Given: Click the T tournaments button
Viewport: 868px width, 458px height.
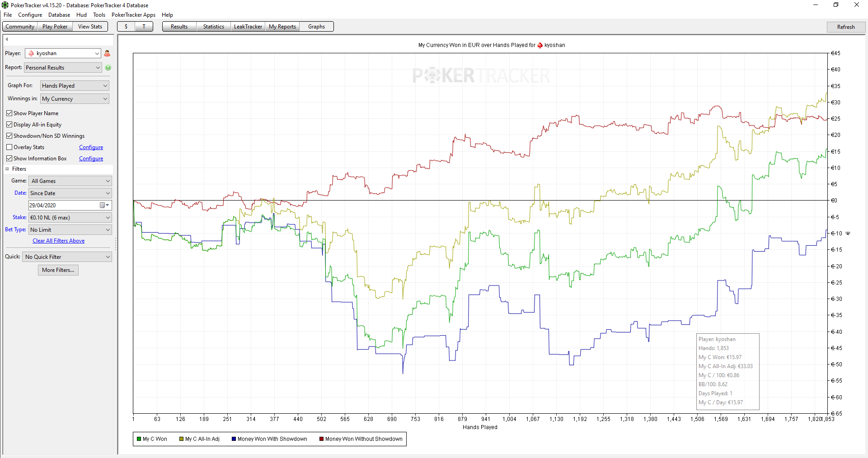Looking at the screenshot, I should [x=144, y=27].
